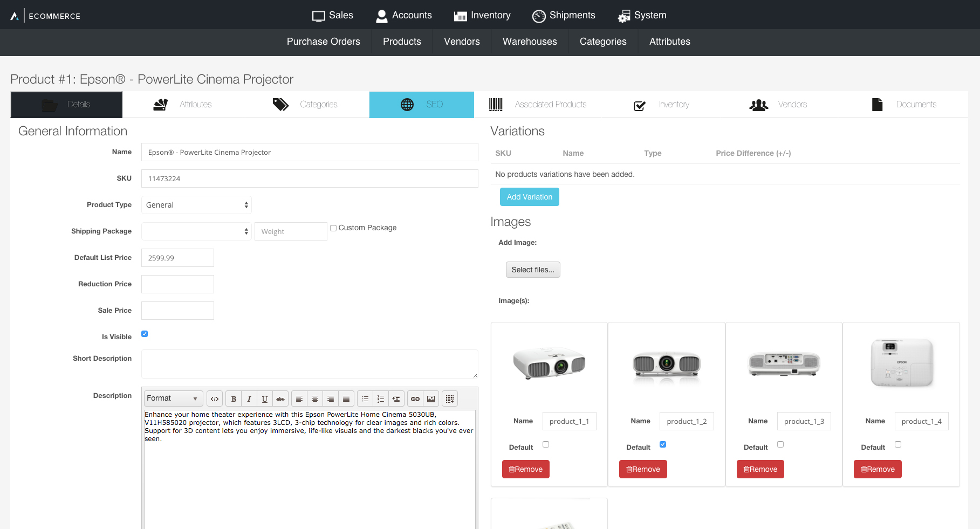Remove the product_1_4 image
This screenshot has height=529, width=980.
(878, 469)
